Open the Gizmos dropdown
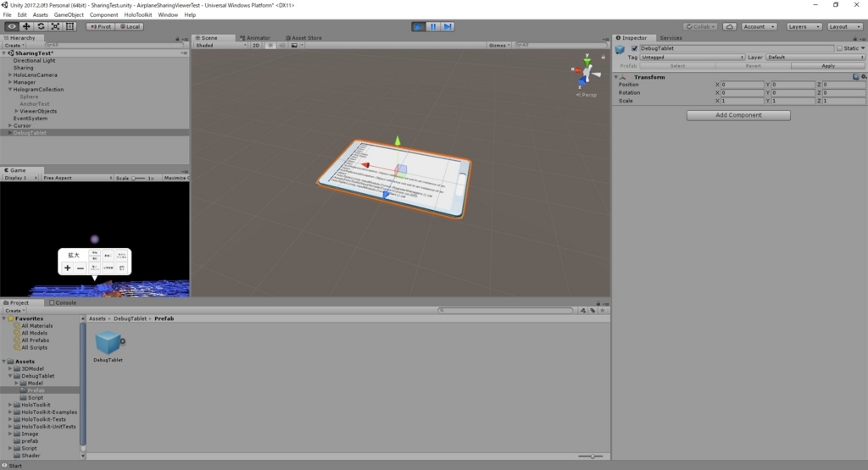Screen dimensions: 868x470 [x=499, y=46]
